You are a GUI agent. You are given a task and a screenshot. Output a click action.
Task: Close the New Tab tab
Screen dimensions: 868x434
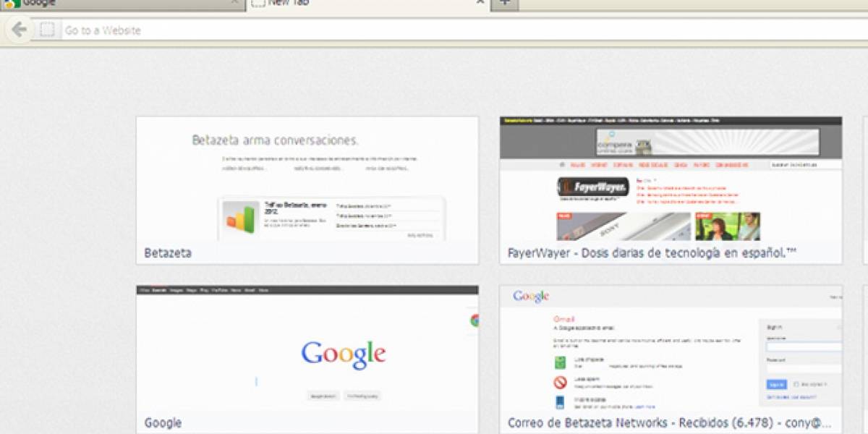[480, 3]
